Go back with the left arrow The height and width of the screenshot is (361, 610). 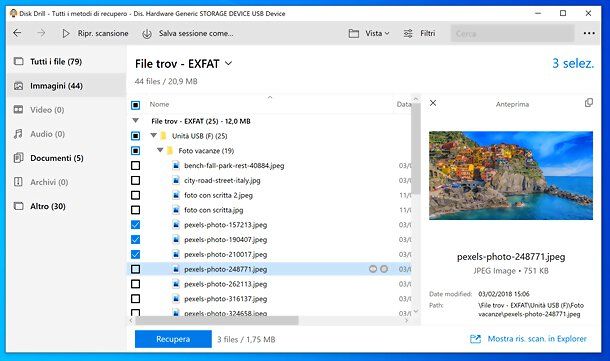[17, 33]
